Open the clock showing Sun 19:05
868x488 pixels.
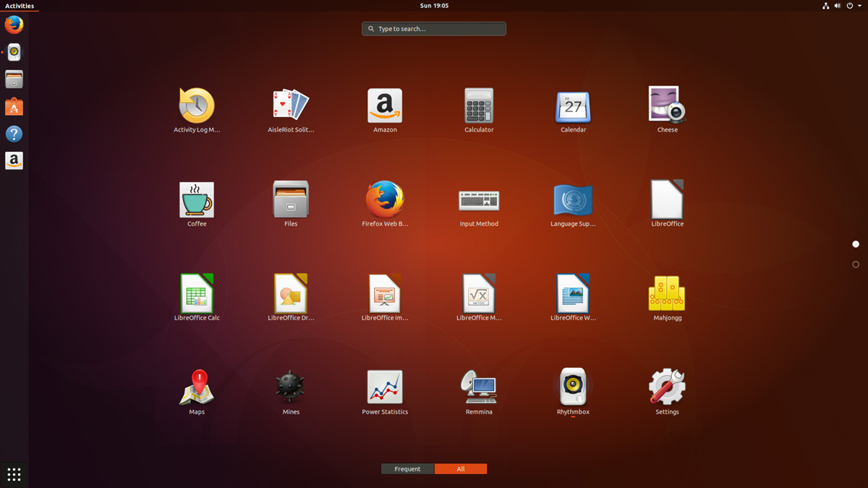coord(434,6)
